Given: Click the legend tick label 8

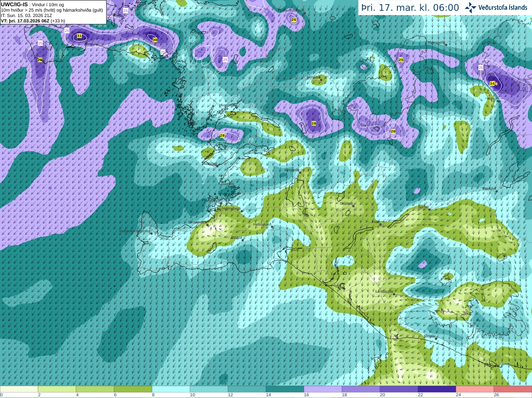Looking at the screenshot, I should click(x=153, y=395).
